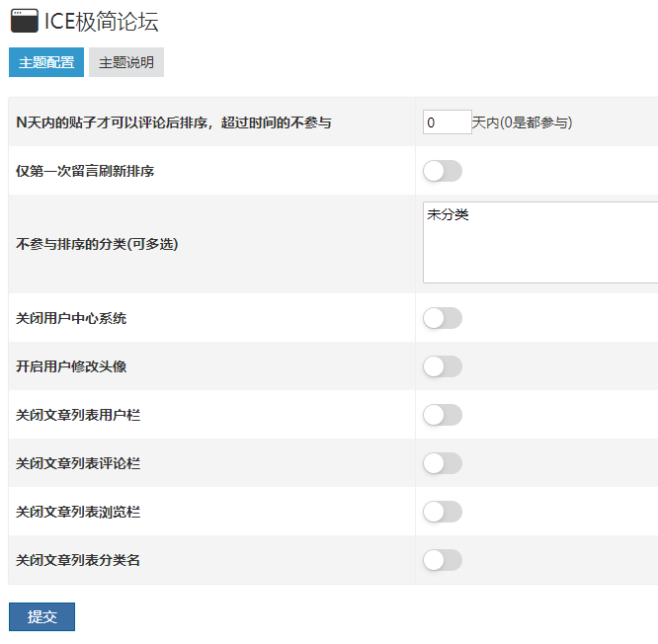Toggle the 关闭文章列表用户栏 switch
This screenshot has width=658, height=644.
tap(443, 415)
